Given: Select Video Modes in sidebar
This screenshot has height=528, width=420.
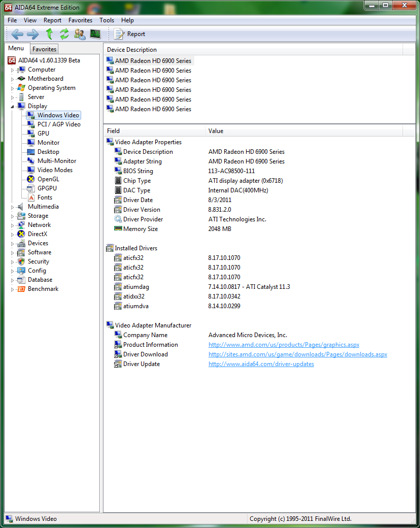Looking at the screenshot, I should [55, 170].
